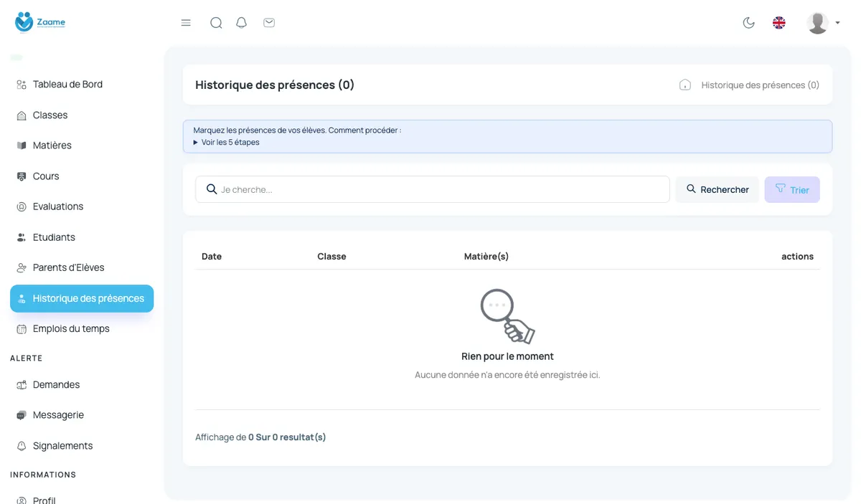Focus the 'Je cherche...' search field
This screenshot has height=504, width=861.
click(433, 189)
